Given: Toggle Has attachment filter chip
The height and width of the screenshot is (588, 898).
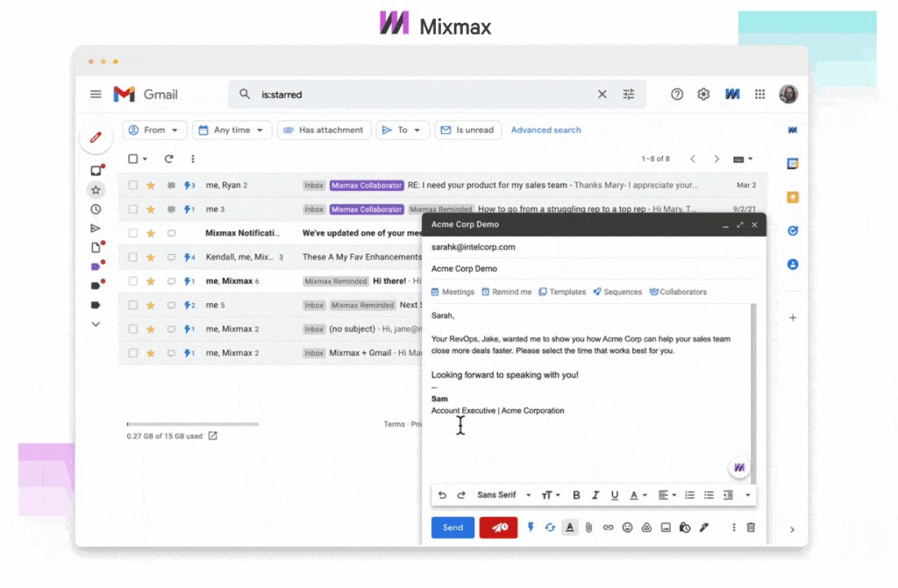Looking at the screenshot, I should [x=324, y=130].
